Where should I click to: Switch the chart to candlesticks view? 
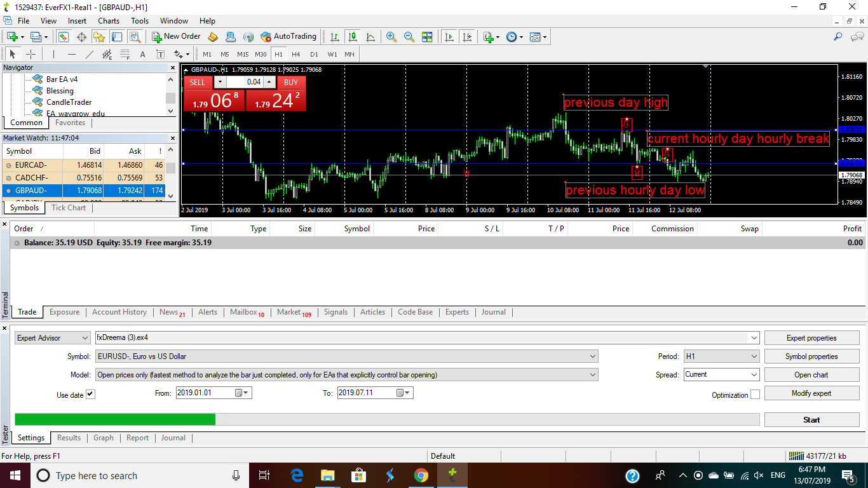(x=352, y=37)
